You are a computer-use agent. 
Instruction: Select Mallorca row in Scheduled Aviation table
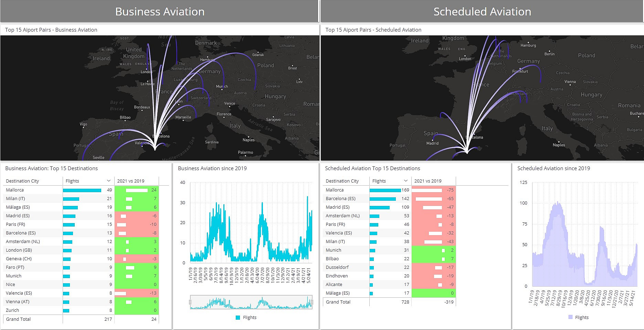click(x=389, y=190)
